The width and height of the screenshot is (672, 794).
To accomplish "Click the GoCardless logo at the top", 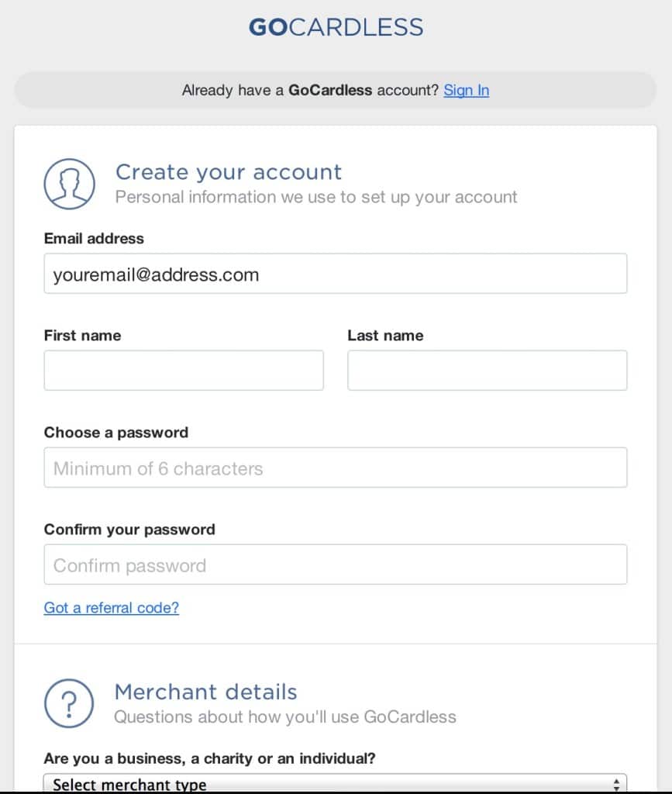I will (x=336, y=28).
